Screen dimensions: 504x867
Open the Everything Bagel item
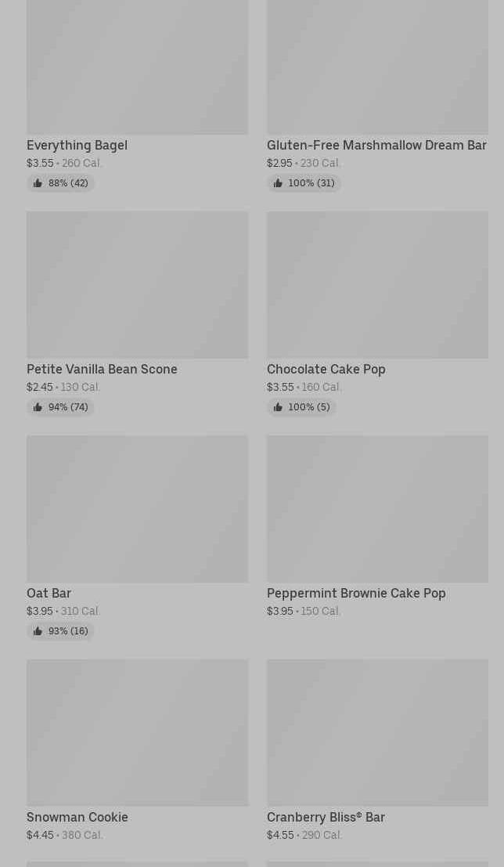pyautogui.click(x=77, y=145)
